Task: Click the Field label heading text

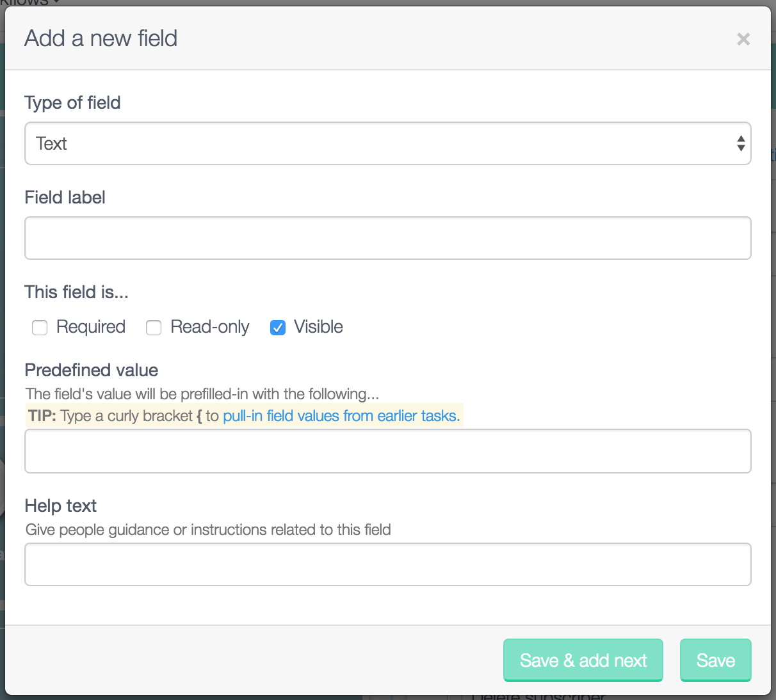Action: (x=65, y=197)
